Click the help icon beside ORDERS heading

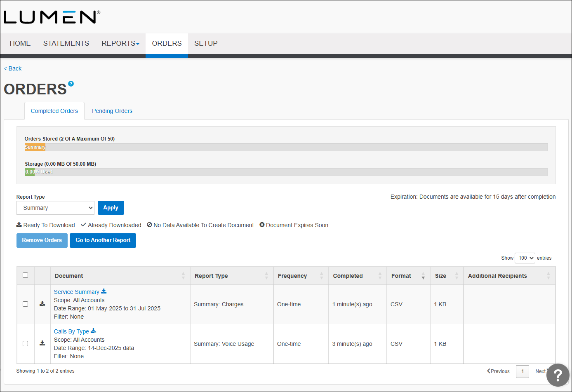tap(71, 84)
